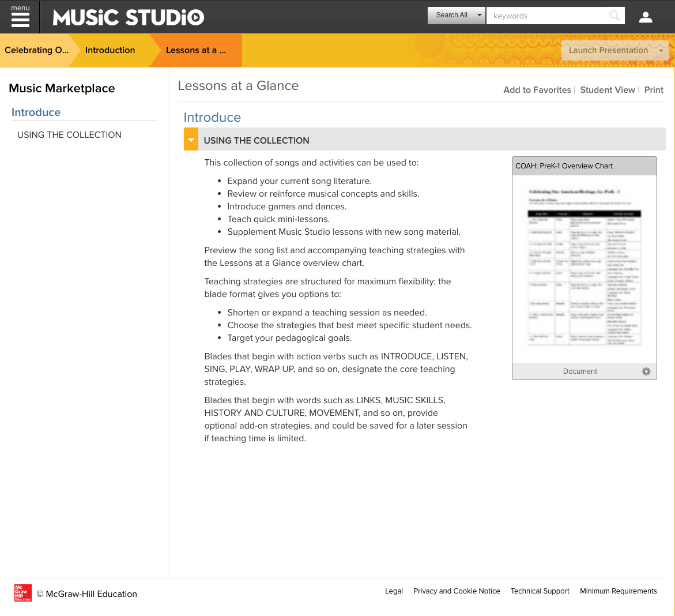
Task: Open the Legal footer link
Action: pyautogui.click(x=394, y=591)
